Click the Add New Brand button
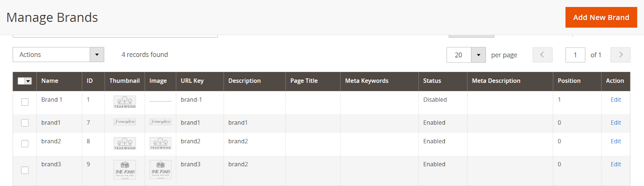 click(x=601, y=17)
